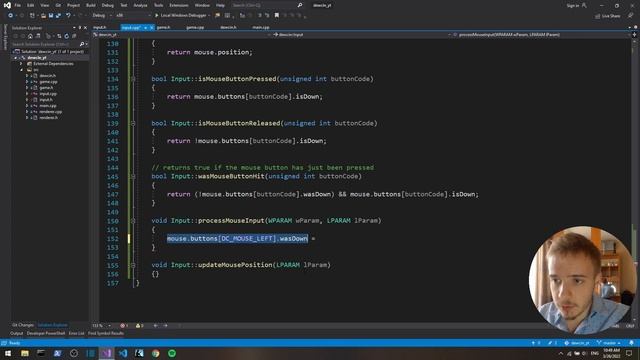This screenshot has height=360, width=640.
Task: Open the Git Changes panel tab
Action: point(23,325)
